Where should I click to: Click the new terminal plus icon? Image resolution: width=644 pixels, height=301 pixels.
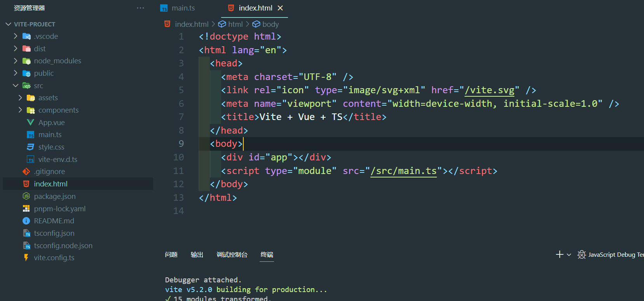coord(560,254)
